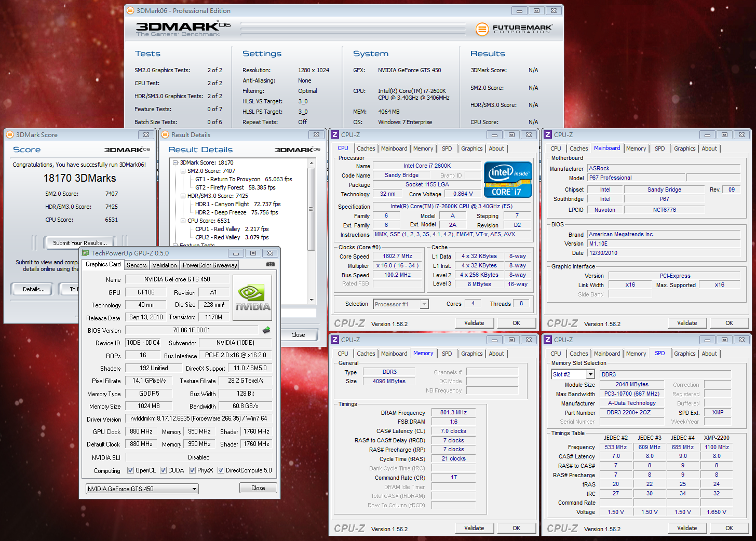Toggle the OpenCL checkbox
756x541 pixels.
coord(131,470)
